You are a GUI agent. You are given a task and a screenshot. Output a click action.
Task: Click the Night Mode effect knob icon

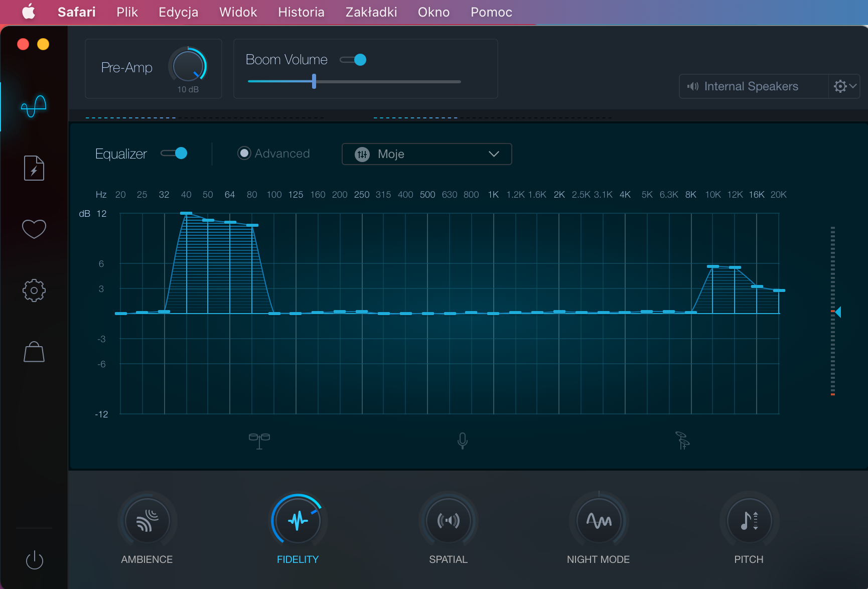599,521
